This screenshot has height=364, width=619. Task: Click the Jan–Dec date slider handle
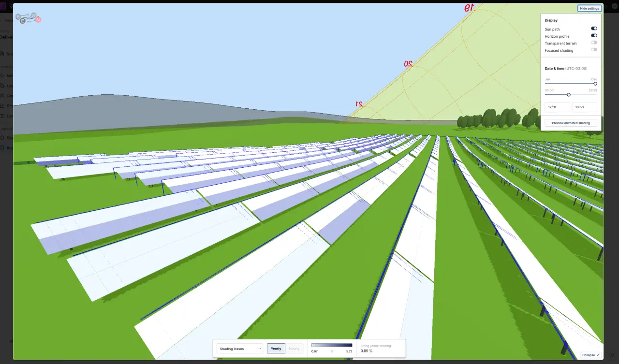[595, 84]
